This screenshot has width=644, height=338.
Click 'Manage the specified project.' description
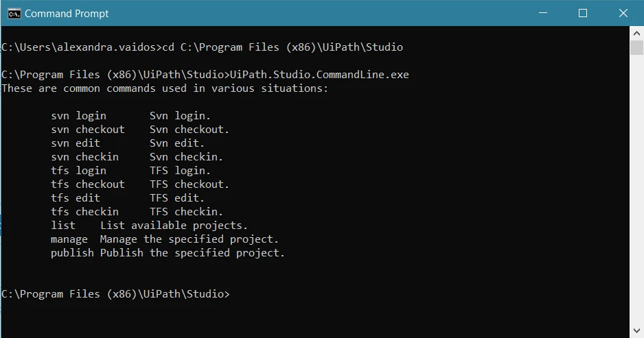(x=189, y=239)
